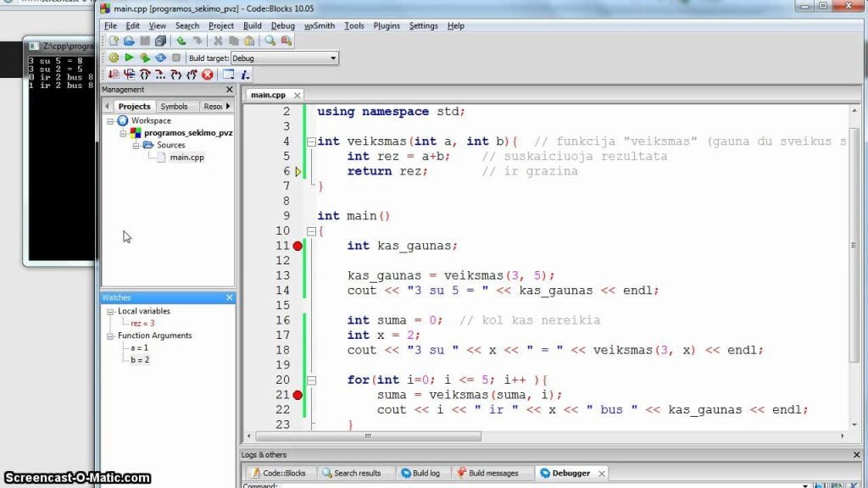Close the Logs & others panel
The width and height of the screenshot is (868, 488).
click(x=856, y=455)
